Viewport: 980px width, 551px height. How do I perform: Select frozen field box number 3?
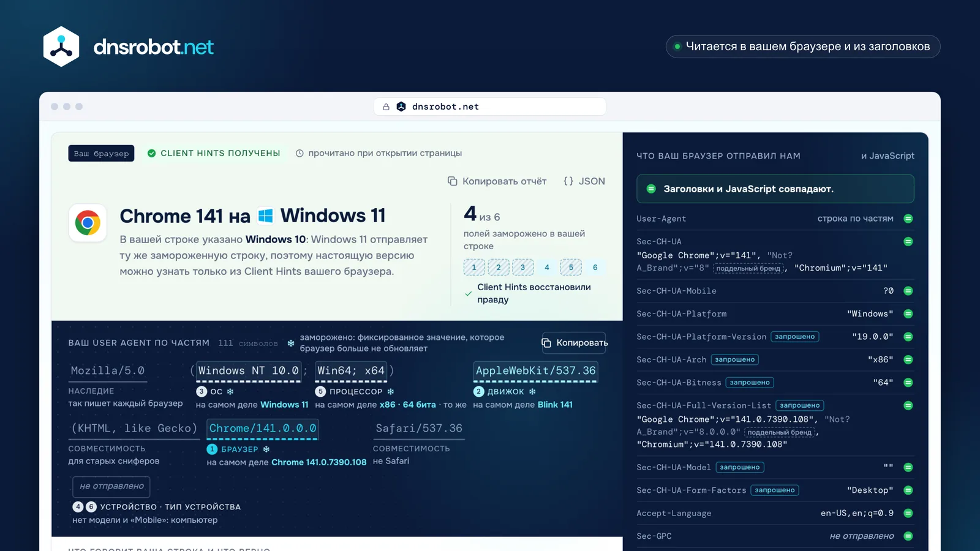(x=522, y=268)
